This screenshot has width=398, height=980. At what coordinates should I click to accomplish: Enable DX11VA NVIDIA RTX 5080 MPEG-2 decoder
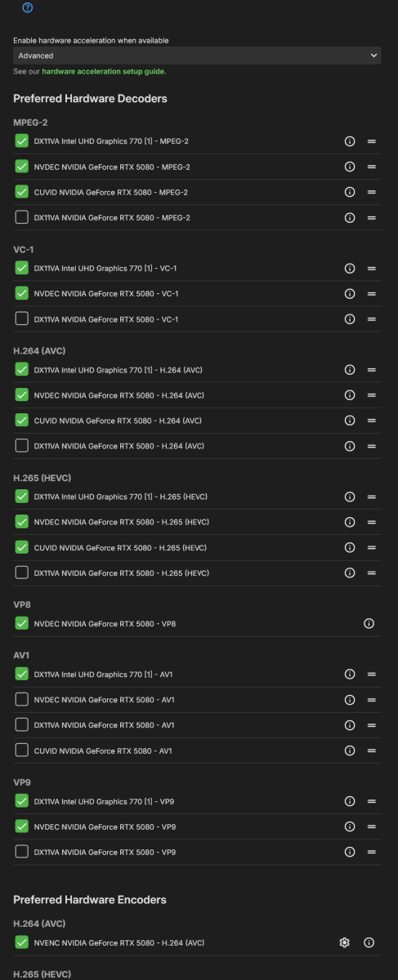coord(22,217)
